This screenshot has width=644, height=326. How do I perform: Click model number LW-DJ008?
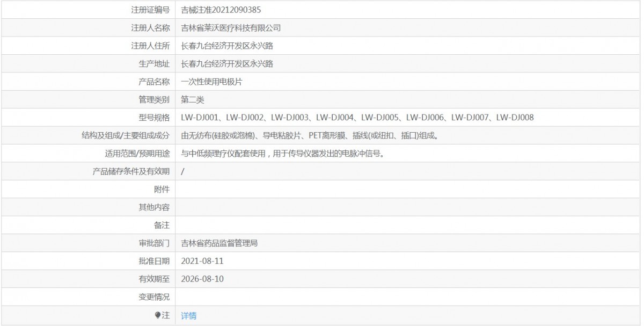(515, 118)
